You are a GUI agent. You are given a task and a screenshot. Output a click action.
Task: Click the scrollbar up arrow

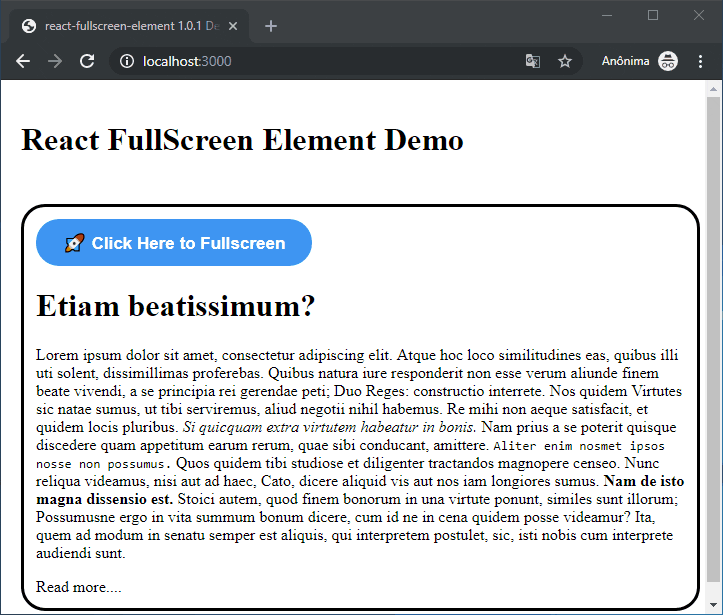(x=713, y=89)
